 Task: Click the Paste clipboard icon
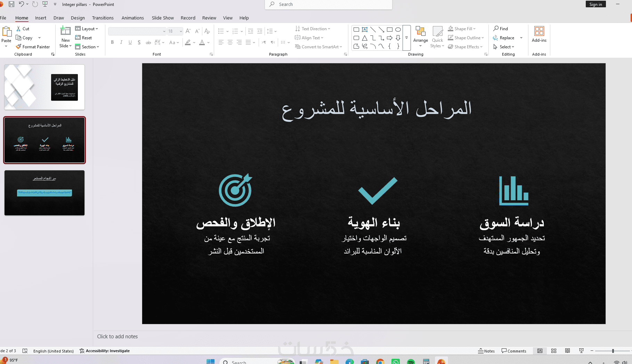click(x=7, y=32)
